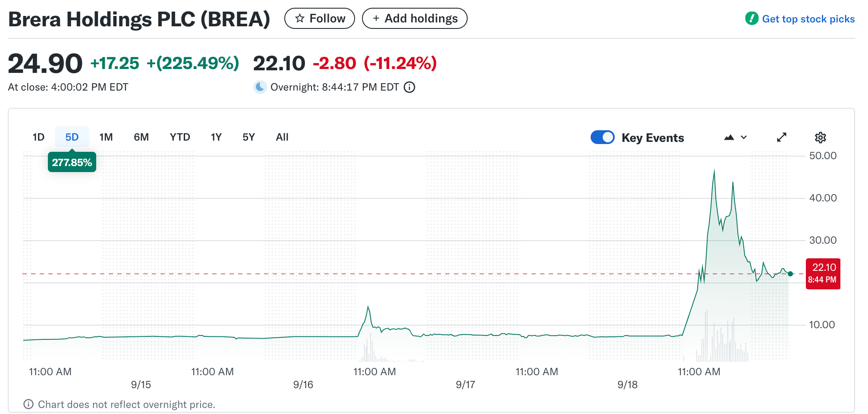This screenshot has height=414, width=868.
Task: Open the chart type dropdown chevron
Action: coord(744,138)
